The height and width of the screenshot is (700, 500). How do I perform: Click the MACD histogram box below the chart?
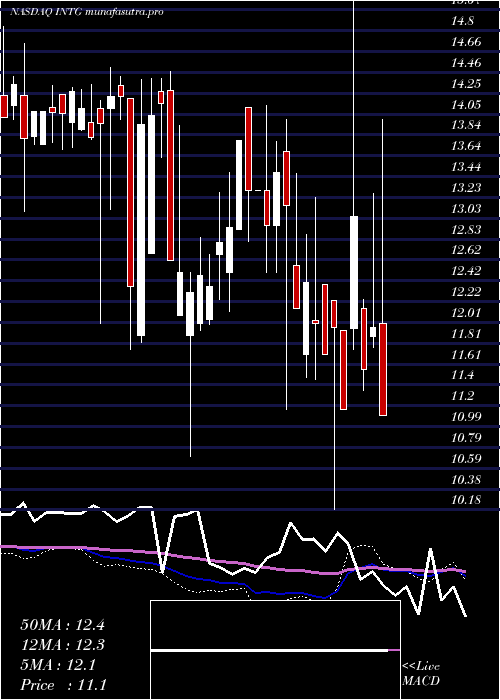275,650
